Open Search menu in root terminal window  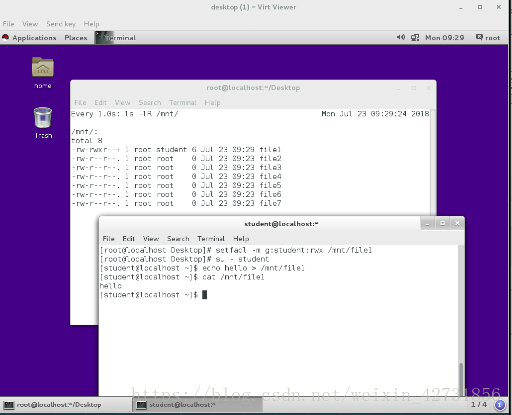pyautogui.click(x=150, y=102)
